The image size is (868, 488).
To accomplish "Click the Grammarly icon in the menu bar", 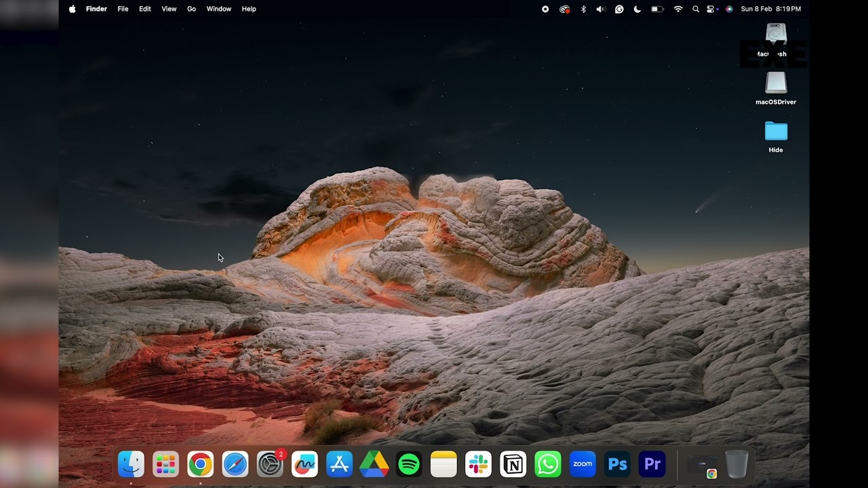I will 619,9.
